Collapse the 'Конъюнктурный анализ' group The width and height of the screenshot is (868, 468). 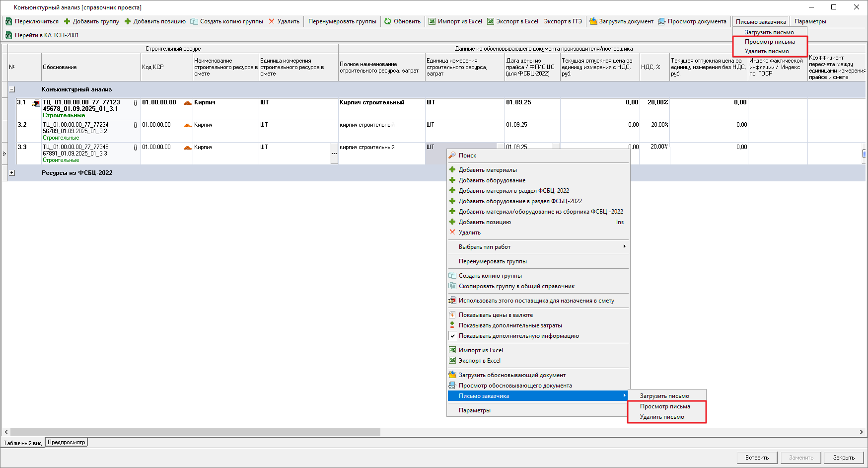12,89
